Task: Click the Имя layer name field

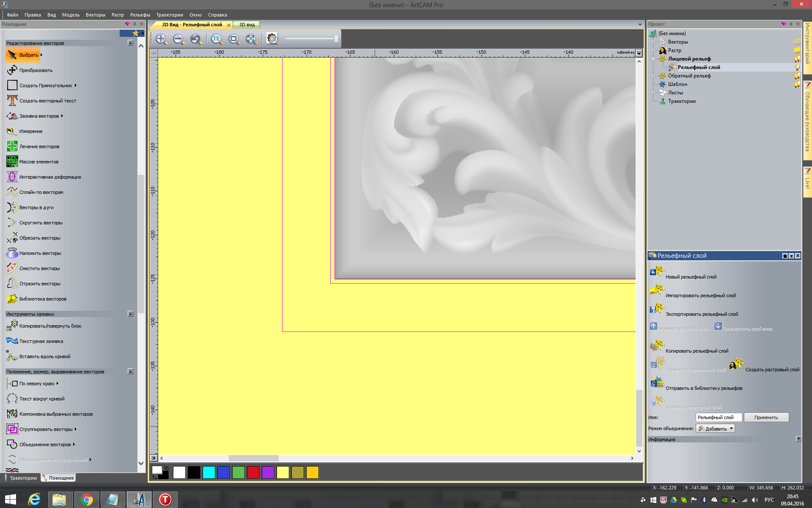Action: click(718, 417)
